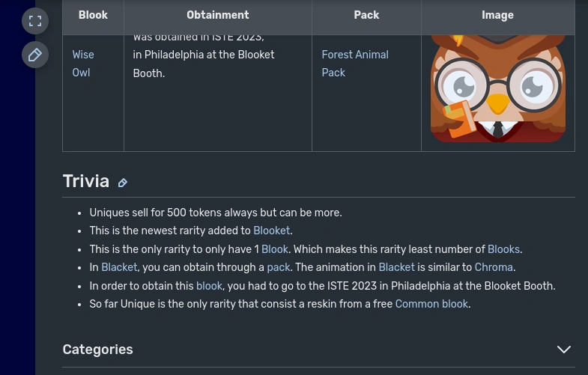Click the pack link in Trivia
Image resolution: width=588 pixels, height=375 pixels.
278,267
